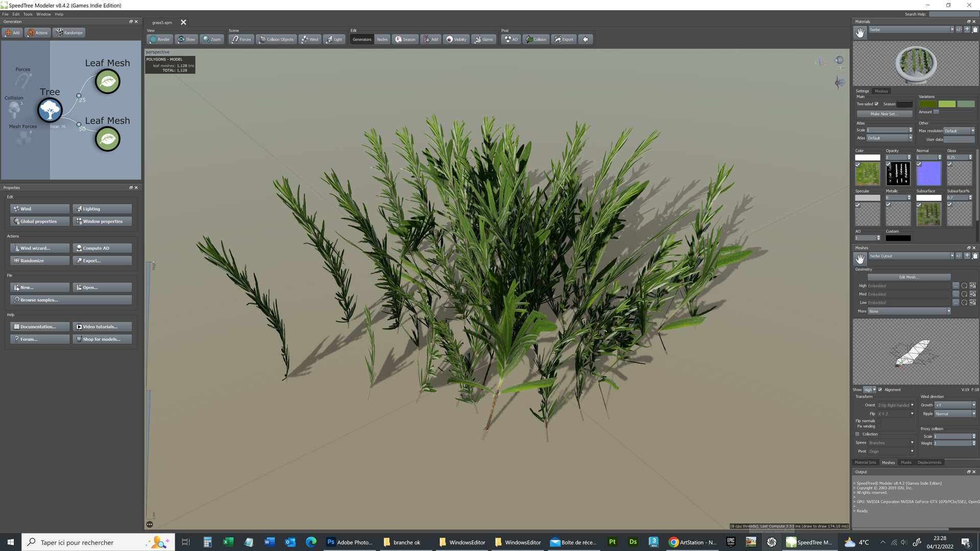
Task: Toggle Forces display in Scene toolbar
Action: click(x=241, y=39)
